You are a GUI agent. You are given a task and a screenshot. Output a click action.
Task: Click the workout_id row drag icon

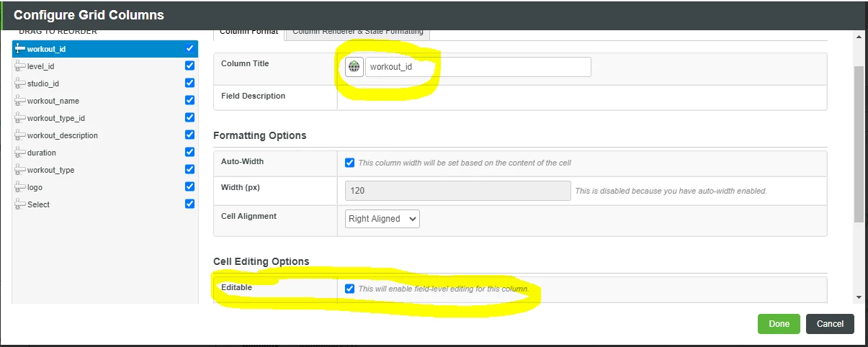[x=19, y=49]
